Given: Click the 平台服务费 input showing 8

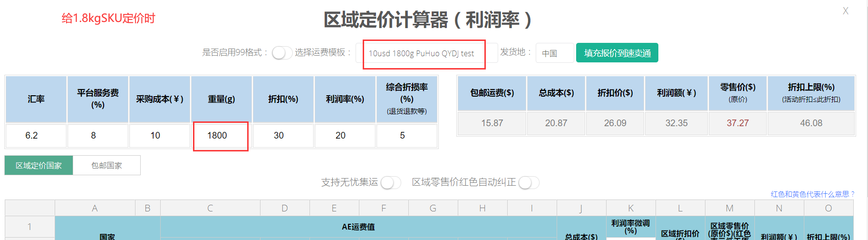Looking at the screenshot, I should pos(98,136).
